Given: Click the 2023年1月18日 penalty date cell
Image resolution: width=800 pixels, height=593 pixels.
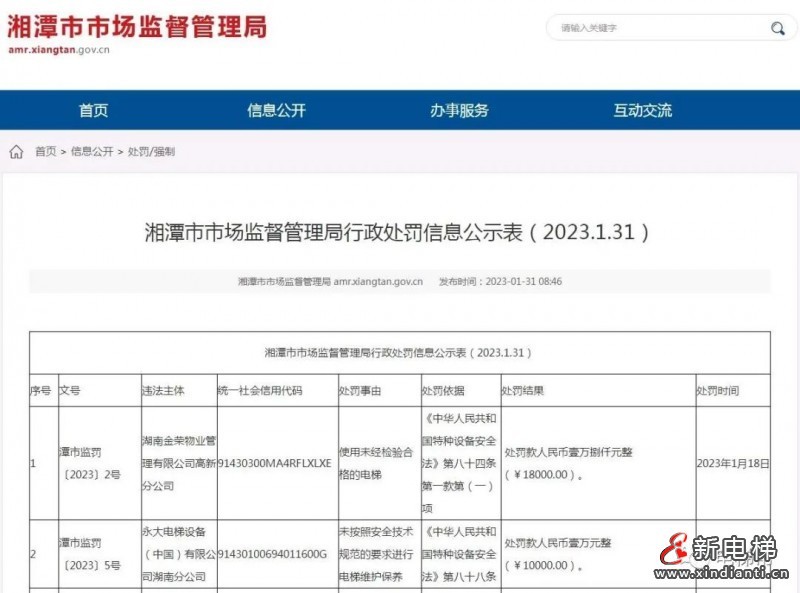Looking at the screenshot, I should coord(732,463).
